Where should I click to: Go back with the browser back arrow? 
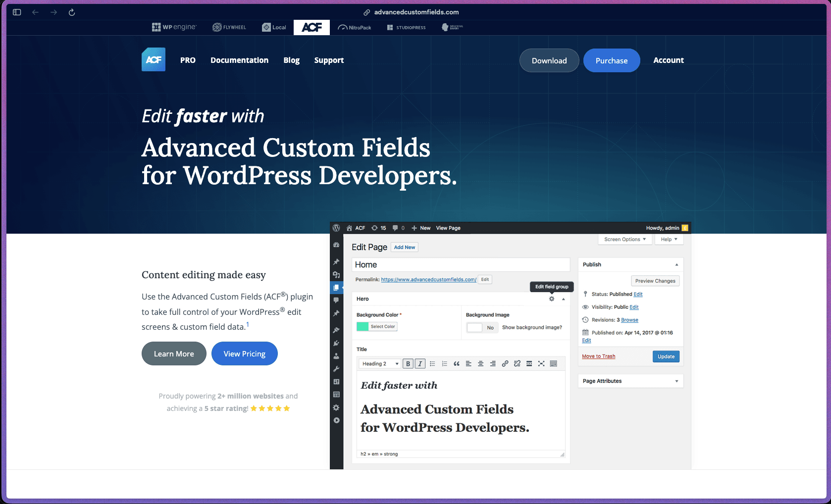click(x=36, y=12)
